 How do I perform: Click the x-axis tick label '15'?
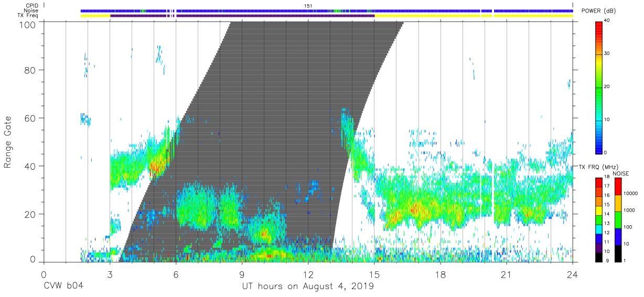point(374,275)
